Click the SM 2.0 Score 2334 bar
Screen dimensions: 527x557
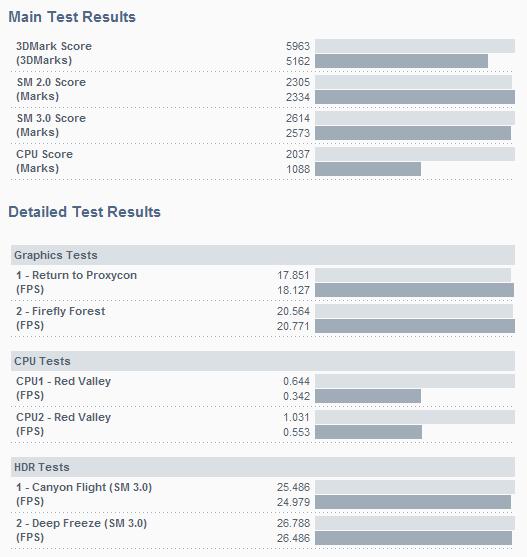pos(415,97)
